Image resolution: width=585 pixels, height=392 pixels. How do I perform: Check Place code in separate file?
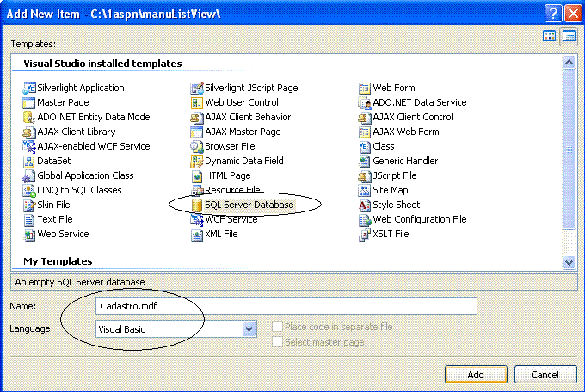pyautogui.click(x=277, y=327)
